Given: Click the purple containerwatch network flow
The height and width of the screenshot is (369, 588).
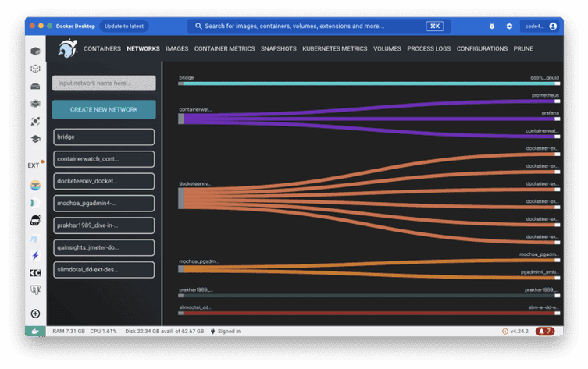Looking at the screenshot, I should coord(369,119).
